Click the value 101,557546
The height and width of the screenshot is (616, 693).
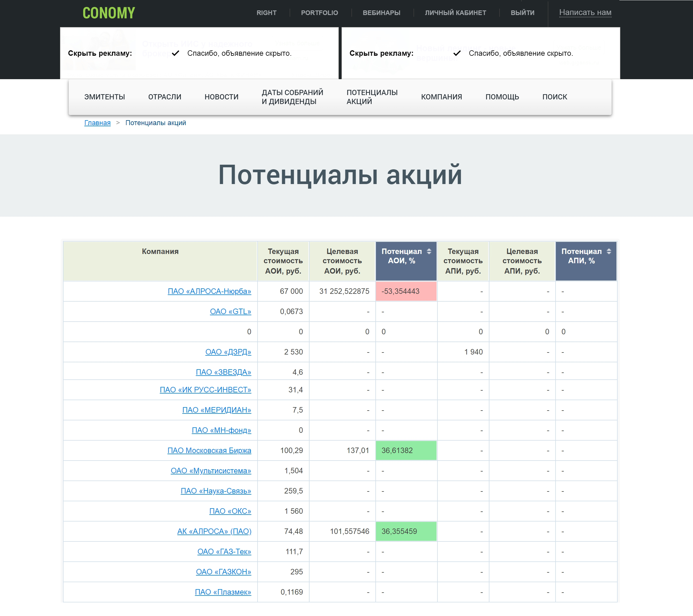pyautogui.click(x=350, y=531)
